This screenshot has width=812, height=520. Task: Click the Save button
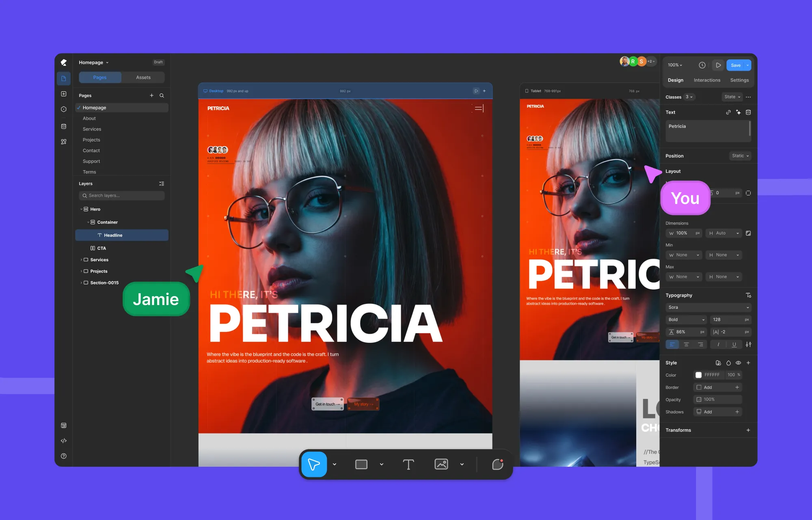click(x=735, y=65)
